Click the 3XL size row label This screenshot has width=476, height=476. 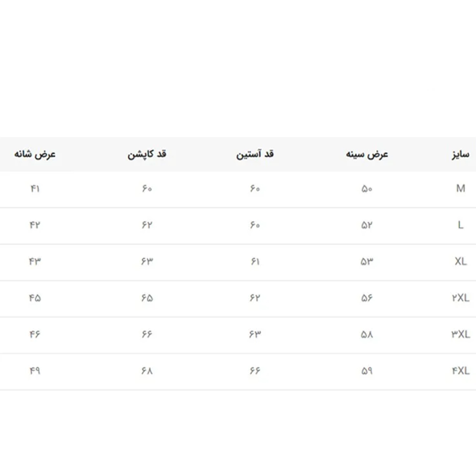(460, 334)
